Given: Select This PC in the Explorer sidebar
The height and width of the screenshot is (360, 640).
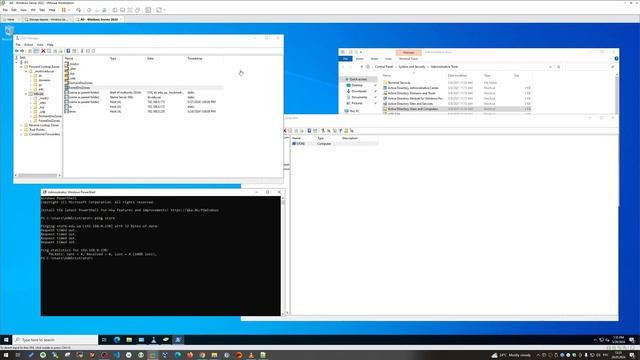Looking at the screenshot, I should [354, 111].
